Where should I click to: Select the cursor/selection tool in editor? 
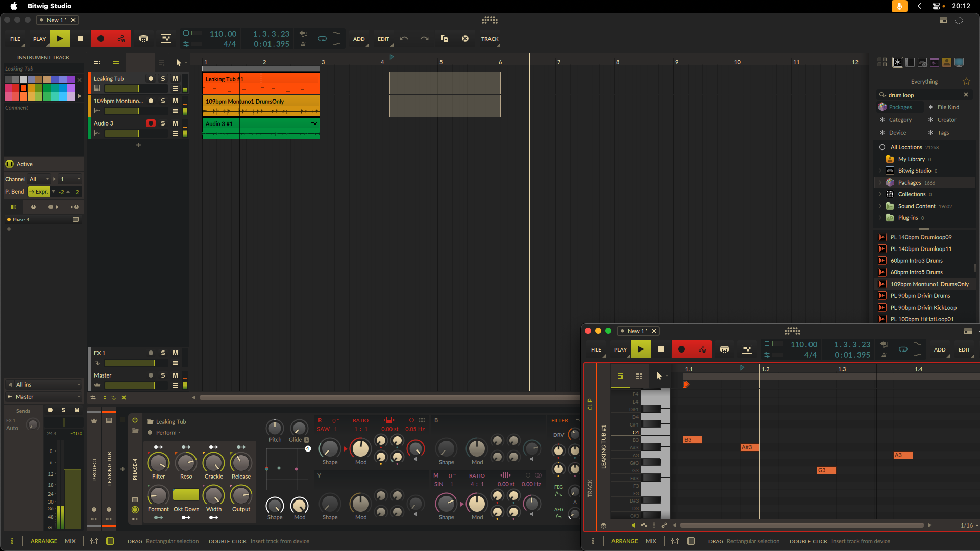coord(658,375)
